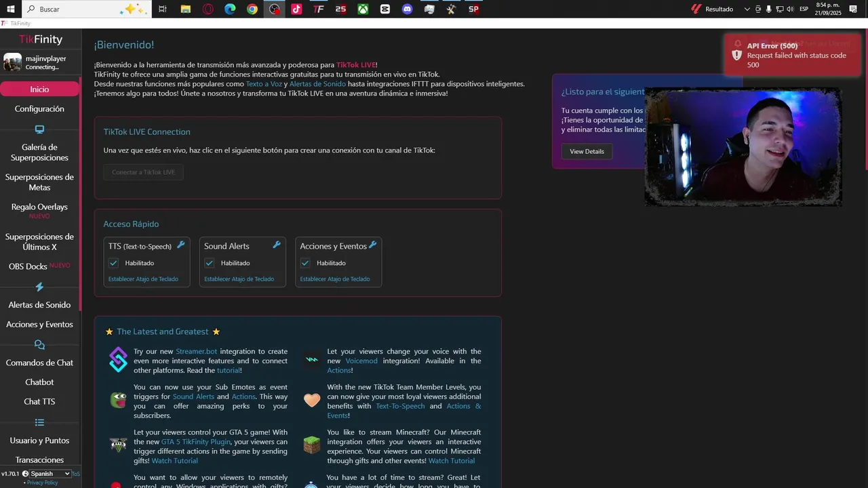Switch to OBS Studio in taskbar
868x488 pixels.
(x=274, y=9)
